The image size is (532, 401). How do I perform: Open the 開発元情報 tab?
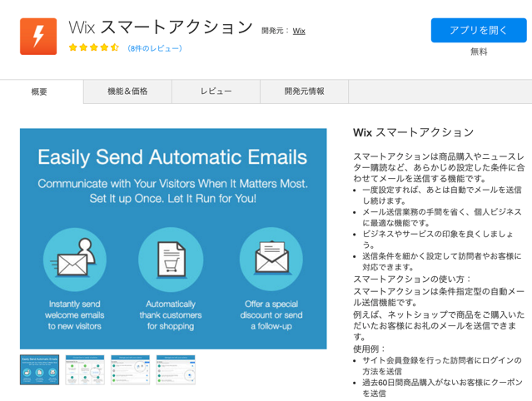(305, 92)
